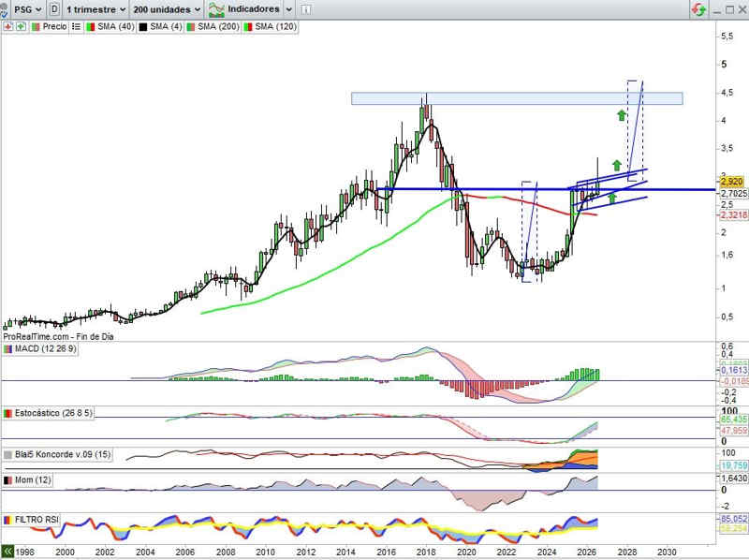Screen dimensions: 749x560
Task: Expand the arrow next to Indicadores
Action: click(x=289, y=9)
